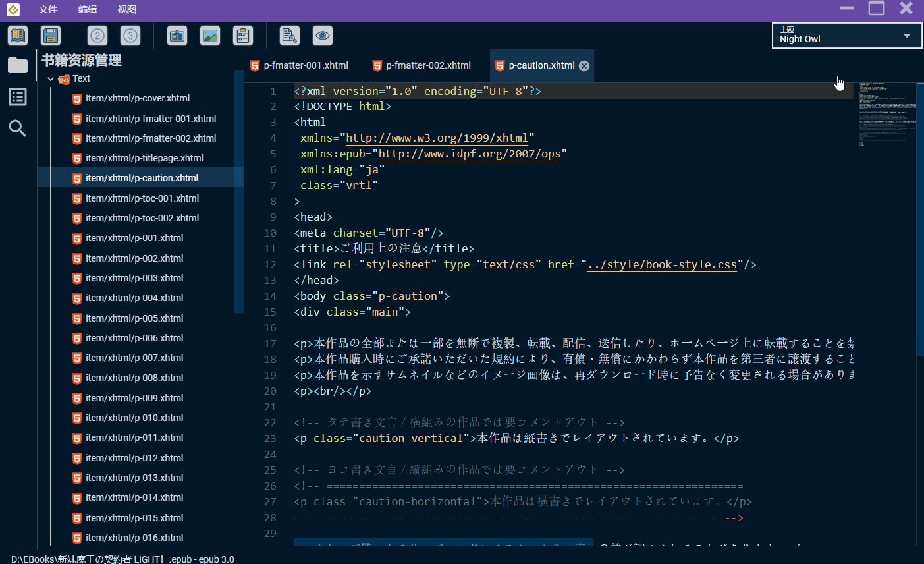
Task: Open item/xhtml/p-016.xhtml in tree
Action: 134,538
